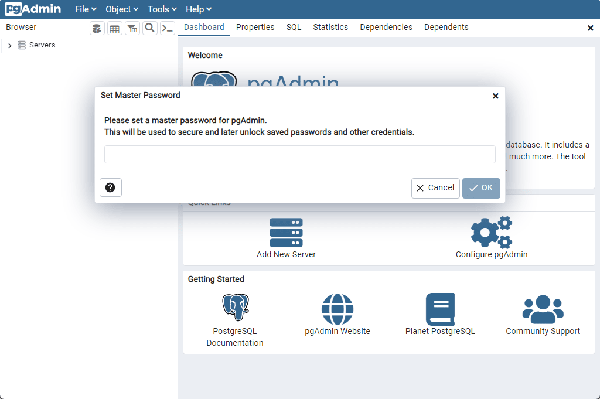600x399 pixels.
Task: Click the Configure pgAdmin gears icon
Action: [491, 232]
